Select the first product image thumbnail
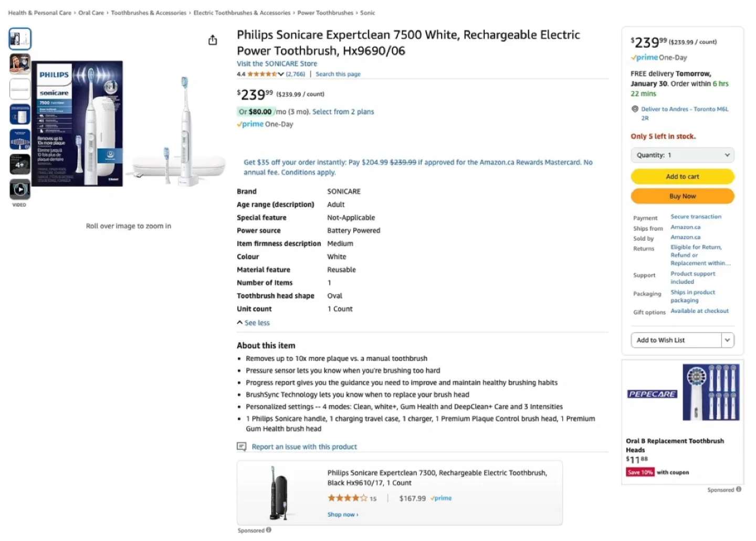The height and width of the screenshot is (541, 756). [19, 38]
